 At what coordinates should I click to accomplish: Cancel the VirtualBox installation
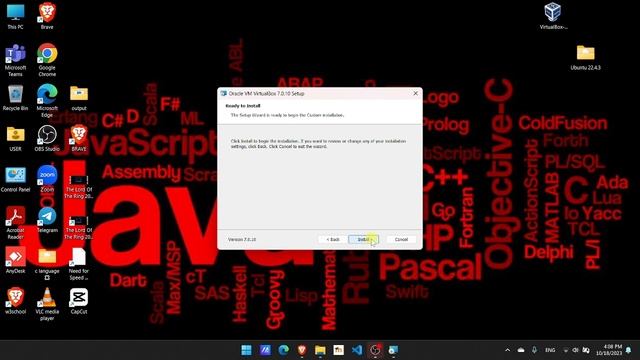401,240
